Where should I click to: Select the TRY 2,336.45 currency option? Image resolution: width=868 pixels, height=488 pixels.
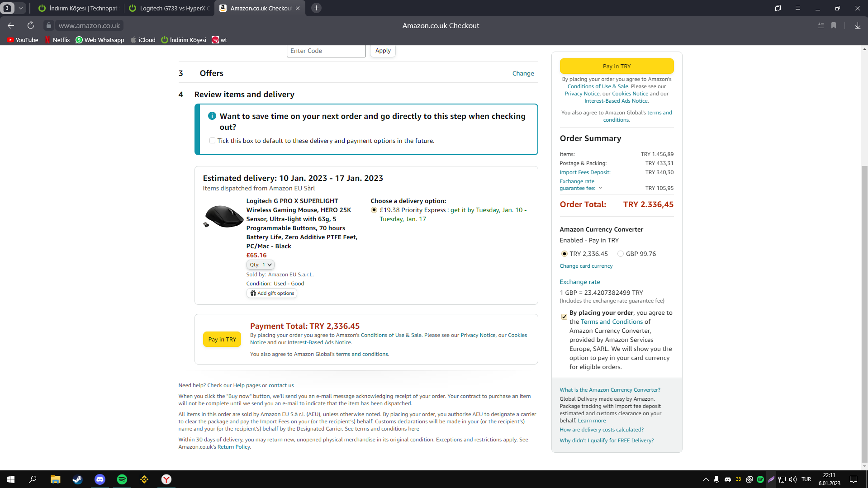pos(564,254)
